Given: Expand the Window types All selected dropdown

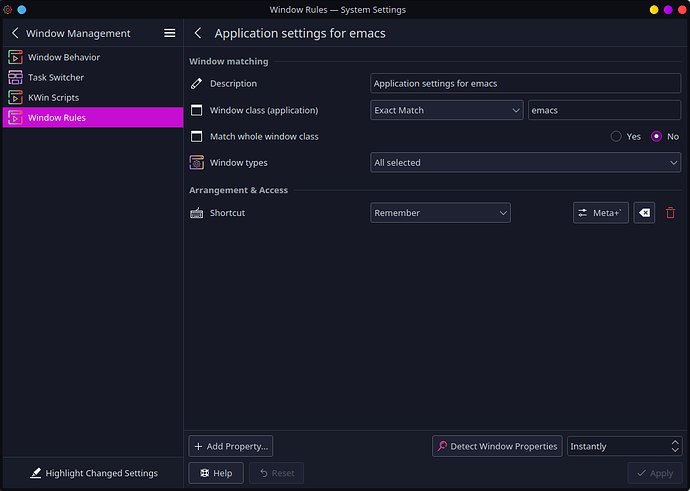Looking at the screenshot, I should 525,163.
